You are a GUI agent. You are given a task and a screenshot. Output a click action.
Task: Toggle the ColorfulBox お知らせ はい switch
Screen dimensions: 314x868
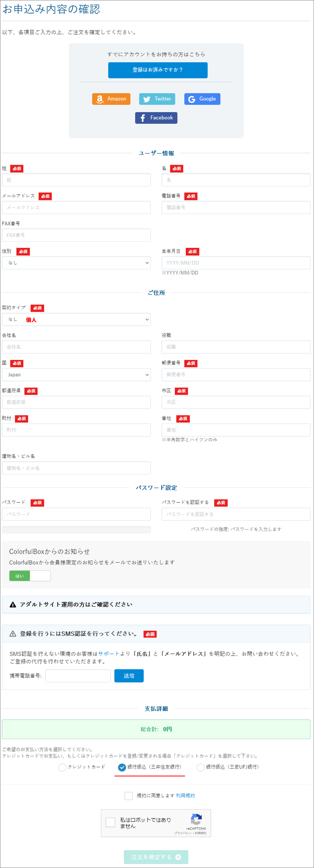point(30,576)
